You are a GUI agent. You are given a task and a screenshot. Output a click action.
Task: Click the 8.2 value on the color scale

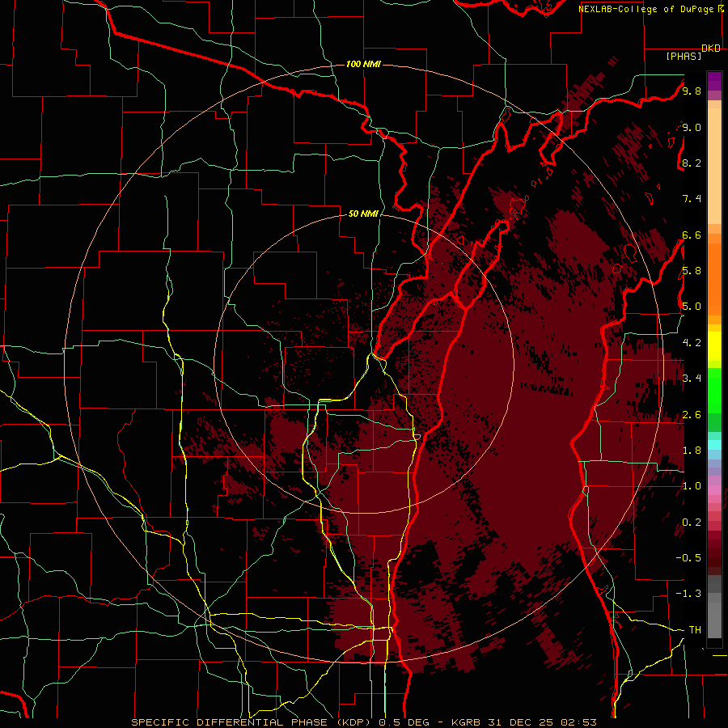click(692, 163)
